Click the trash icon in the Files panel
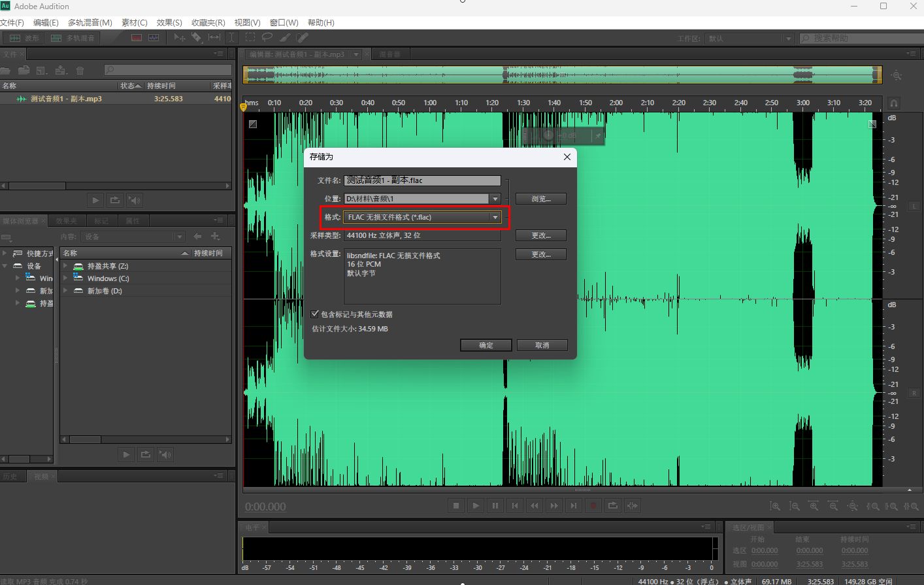Viewport: 924px width, 585px height. click(x=80, y=70)
